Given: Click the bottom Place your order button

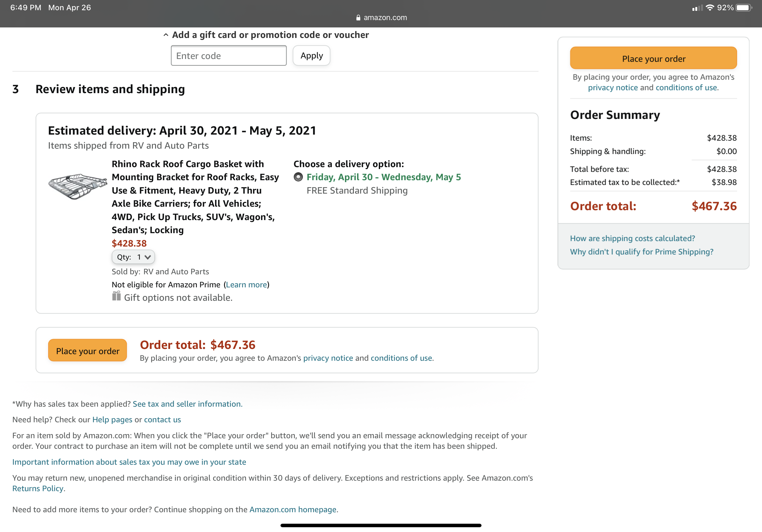Looking at the screenshot, I should click(88, 351).
